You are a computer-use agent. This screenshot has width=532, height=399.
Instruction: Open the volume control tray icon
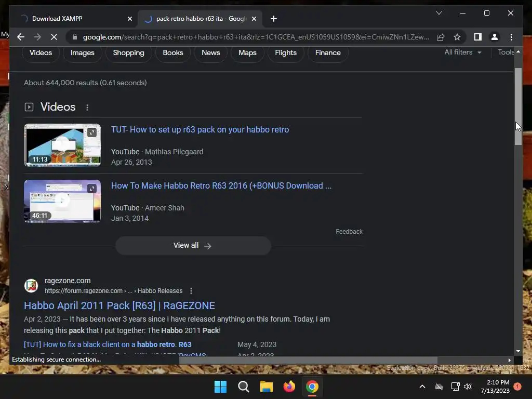tap(468, 387)
